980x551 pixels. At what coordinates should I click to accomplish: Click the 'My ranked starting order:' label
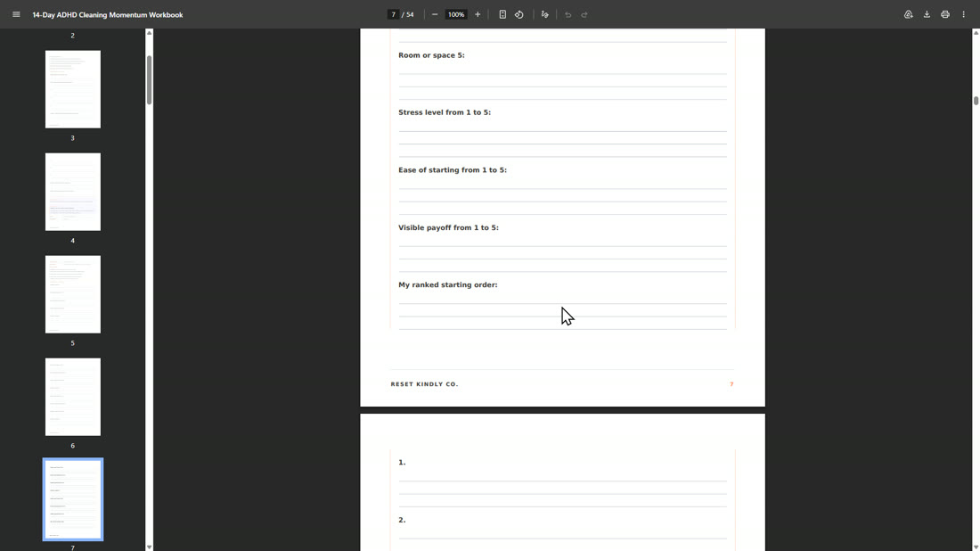point(447,284)
